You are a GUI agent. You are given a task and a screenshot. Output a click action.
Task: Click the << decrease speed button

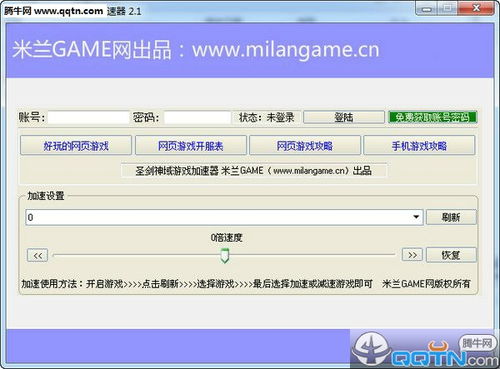37,255
